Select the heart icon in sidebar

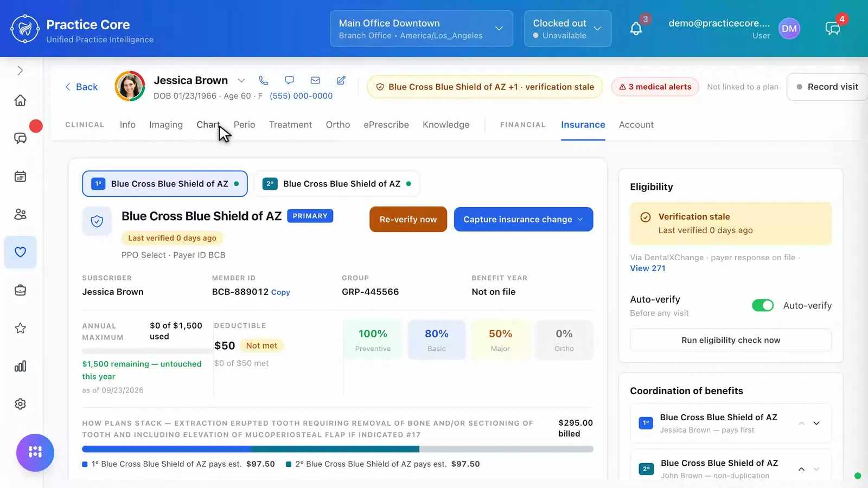pos(21,252)
